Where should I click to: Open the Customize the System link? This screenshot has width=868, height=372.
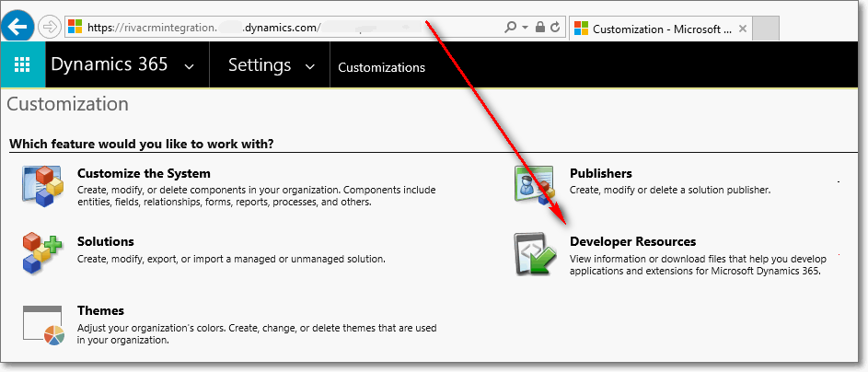pyautogui.click(x=144, y=173)
